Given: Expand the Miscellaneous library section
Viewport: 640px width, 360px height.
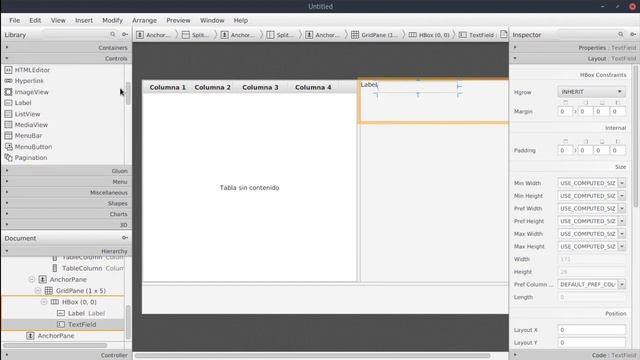Looking at the screenshot, I should pos(66,192).
